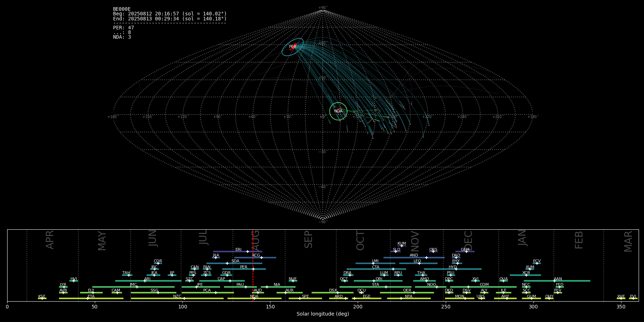Viewport: 644px width, 322px height.
Task: Select the COR shower label in the timeline
Action: [158, 261]
